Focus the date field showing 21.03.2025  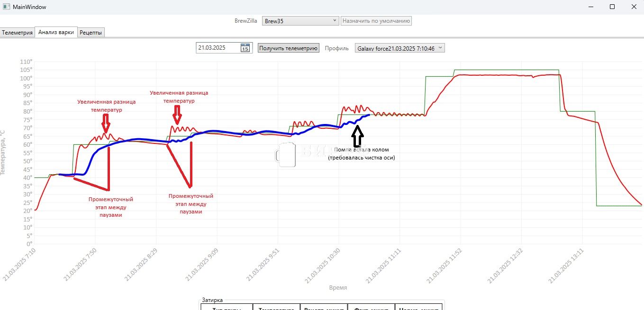tap(218, 48)
